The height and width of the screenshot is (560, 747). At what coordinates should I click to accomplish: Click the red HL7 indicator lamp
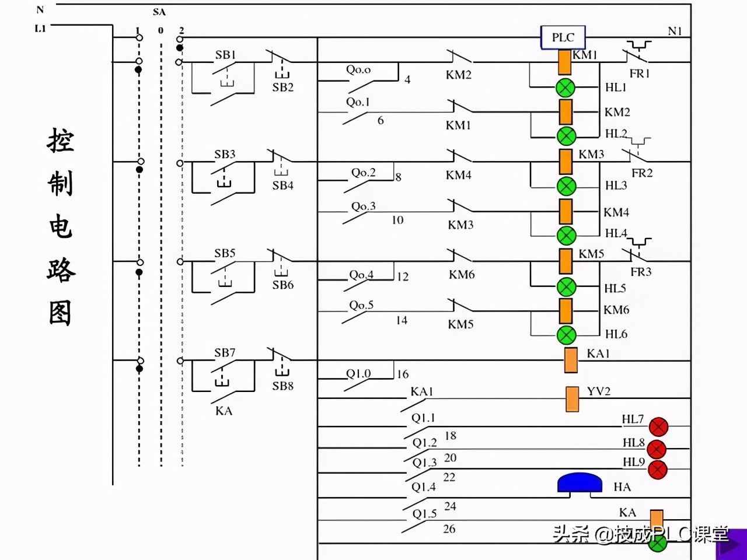click(658, 427)
